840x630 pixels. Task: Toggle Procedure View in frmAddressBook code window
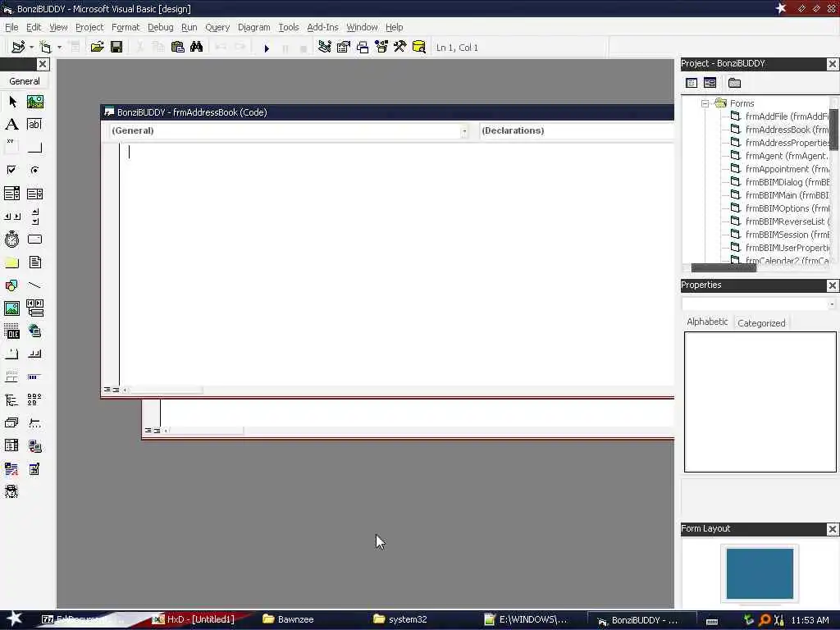click(107, 390)
